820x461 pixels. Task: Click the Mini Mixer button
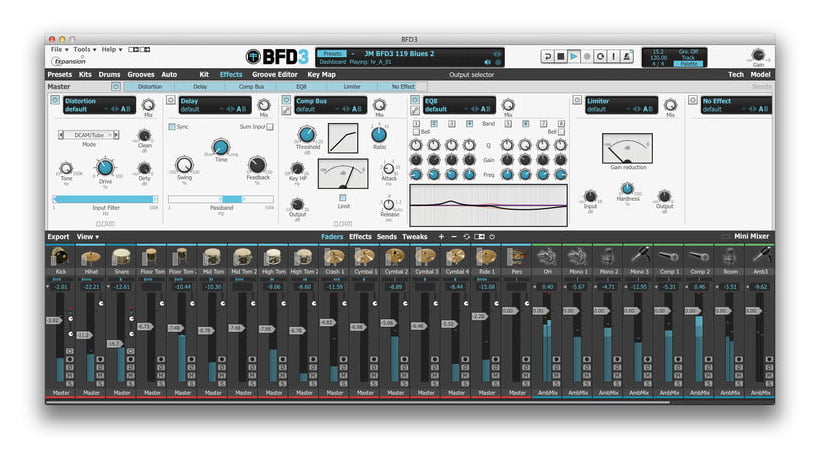click(751, 236)
